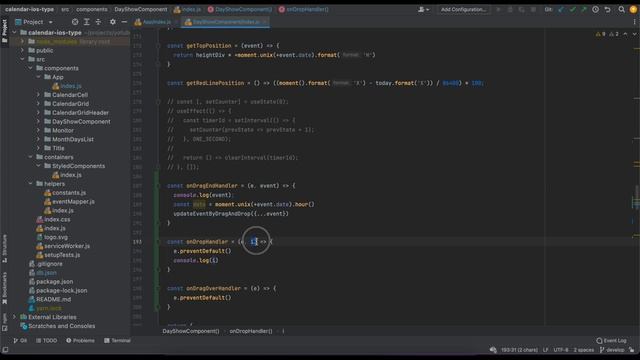The width and height of the screenshot is (640, 360).
Task: Collapse the src folder
Action: (x=23, y=60)
